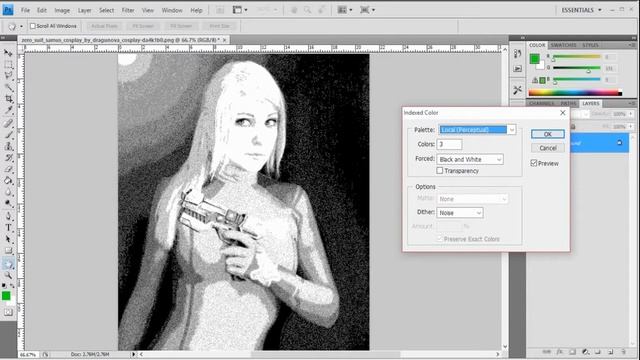
Task: Open the Screen Mode dropdown
Action: 367,10
